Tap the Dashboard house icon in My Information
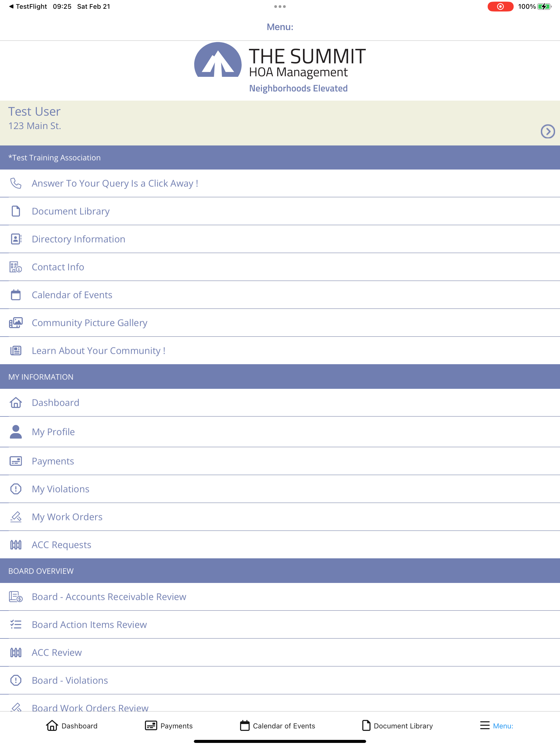The image size is (560, 747). (x=16, y=402)
